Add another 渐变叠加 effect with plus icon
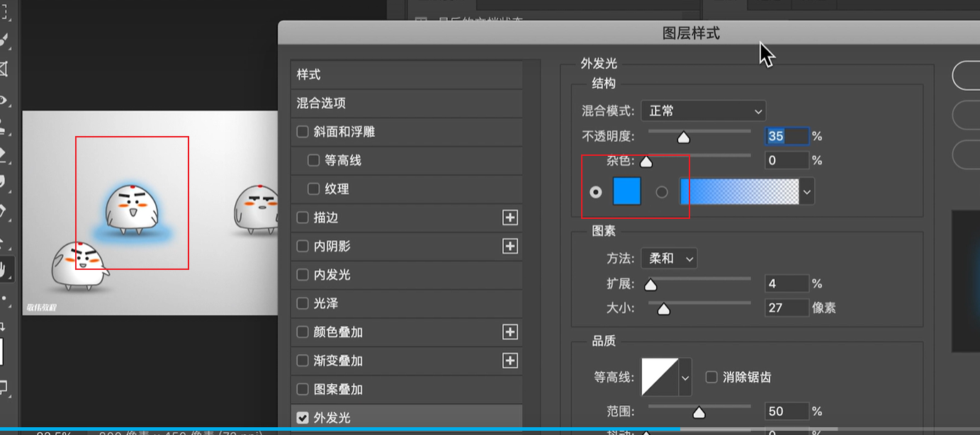The width and height of the screenshot is (980, 435). (x=509, y=361)
